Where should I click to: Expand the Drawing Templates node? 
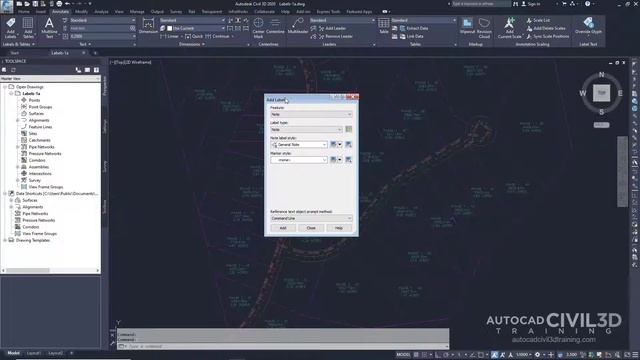[x=5, y=240]
